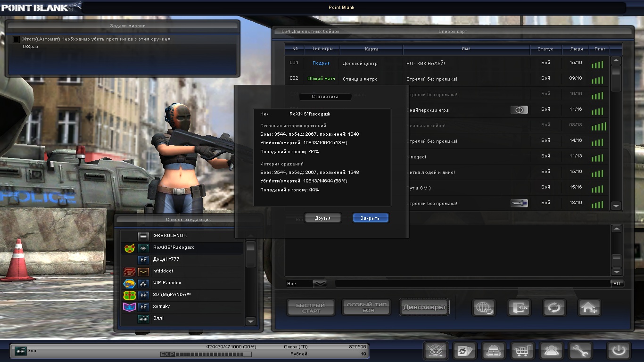Click the 'Друзья' button in statistics dialog
This screenshot has height=362, width=644.
[x=322, y=218]
